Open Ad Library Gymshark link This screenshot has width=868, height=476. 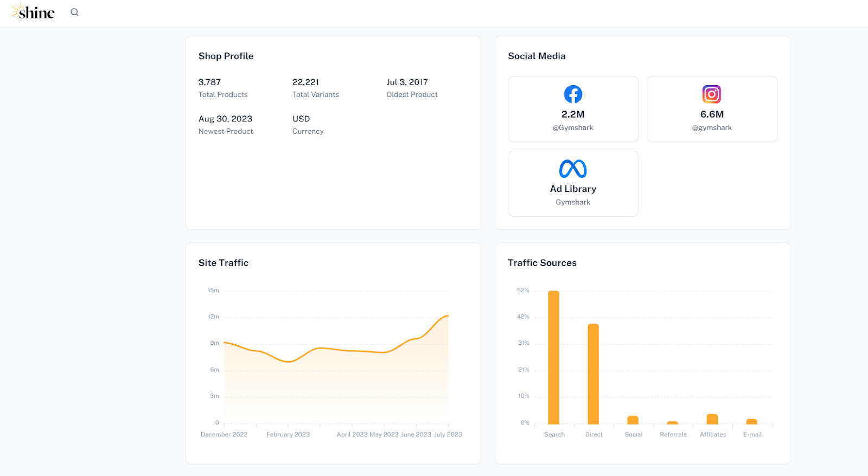[573, 184]
